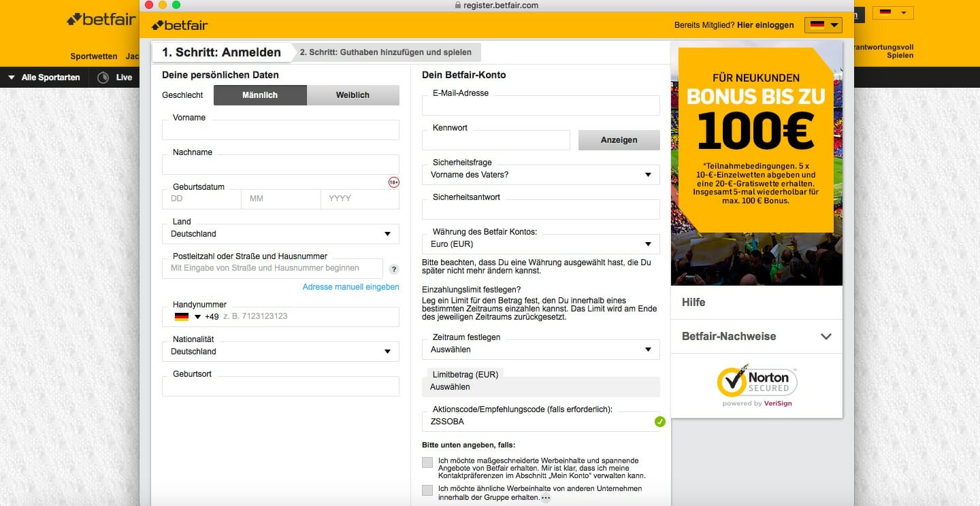
Task: Click the lock icon in address bar
Action: click(x=457, y=5)
